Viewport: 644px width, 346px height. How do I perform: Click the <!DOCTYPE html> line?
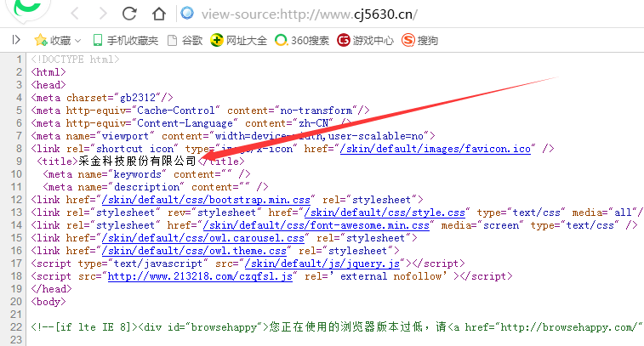click(75, 60)
